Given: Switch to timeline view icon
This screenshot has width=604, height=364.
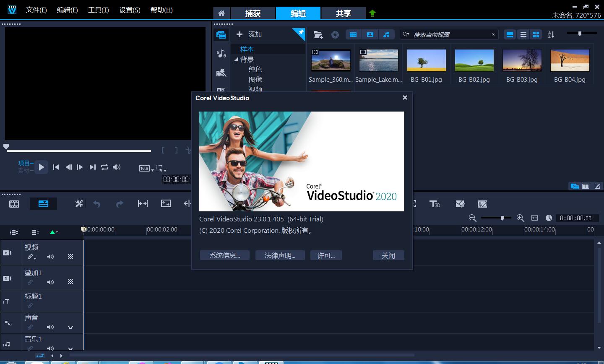Looking at the screenshot, I should click(x=43, y=204).
